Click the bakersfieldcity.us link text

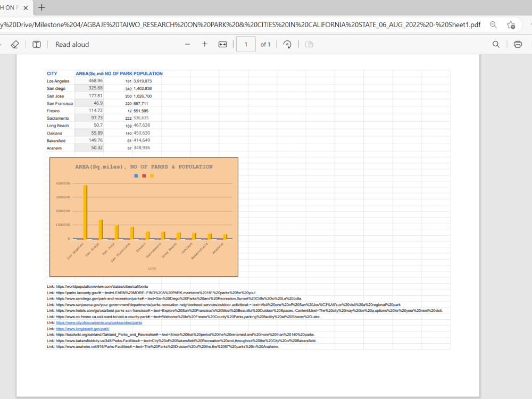pos(186,340)
